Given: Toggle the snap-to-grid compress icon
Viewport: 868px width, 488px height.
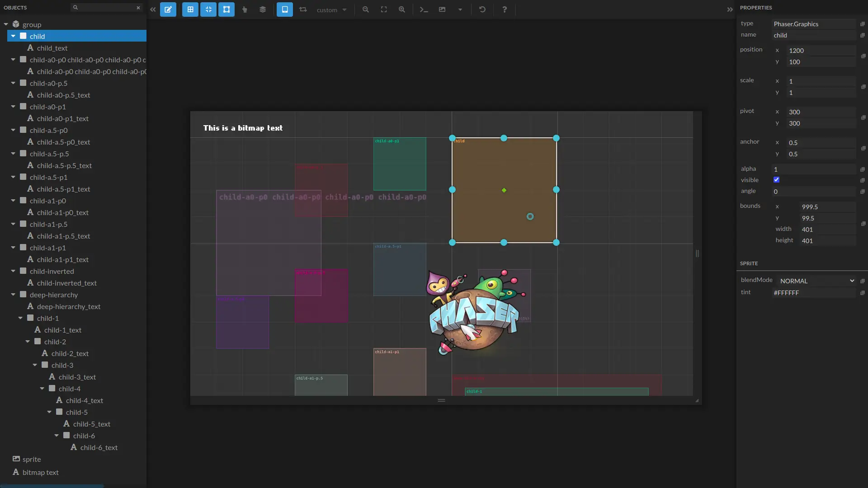Looking at the screenshot, I should tap(208, 9).
